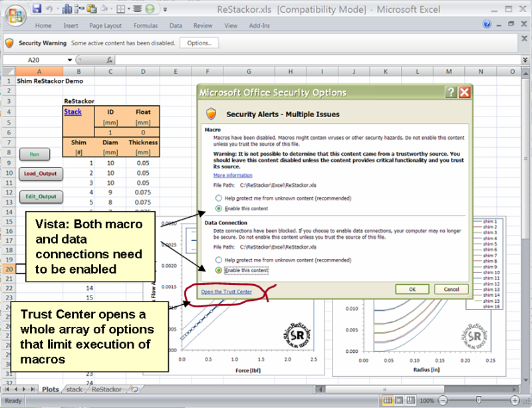Open Excel Help with the blue question mark

click(487, 24)
